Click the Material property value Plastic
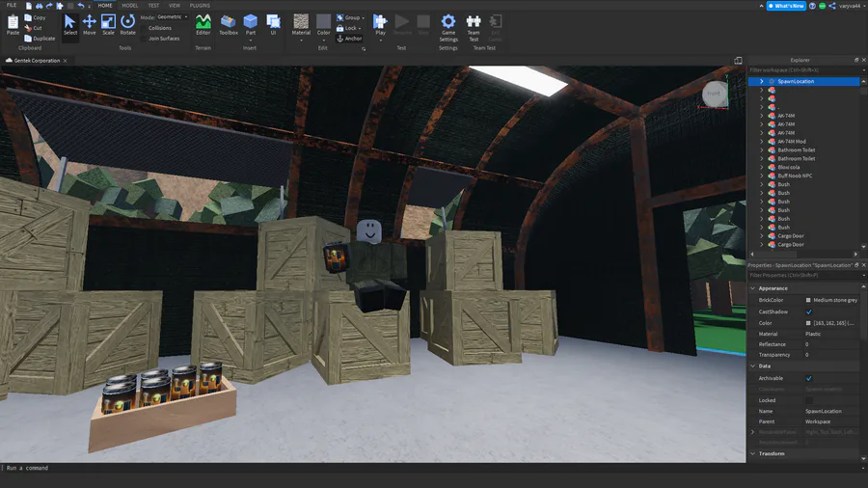 [813, 335]
